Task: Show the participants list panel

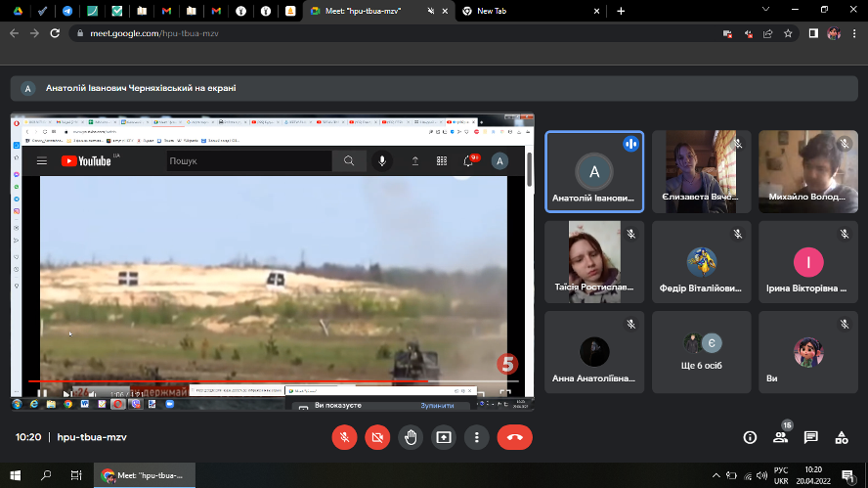Action: coord(780,437)
